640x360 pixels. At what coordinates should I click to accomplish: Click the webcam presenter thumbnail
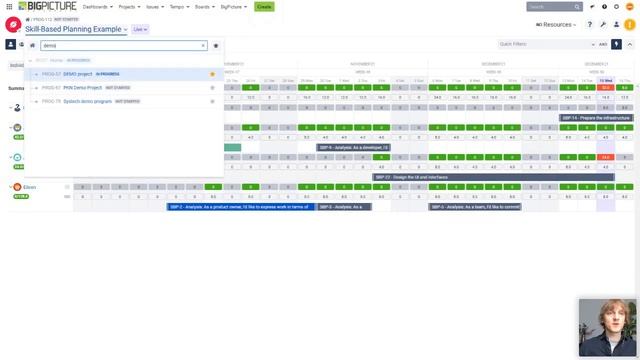tap(607, 327)
